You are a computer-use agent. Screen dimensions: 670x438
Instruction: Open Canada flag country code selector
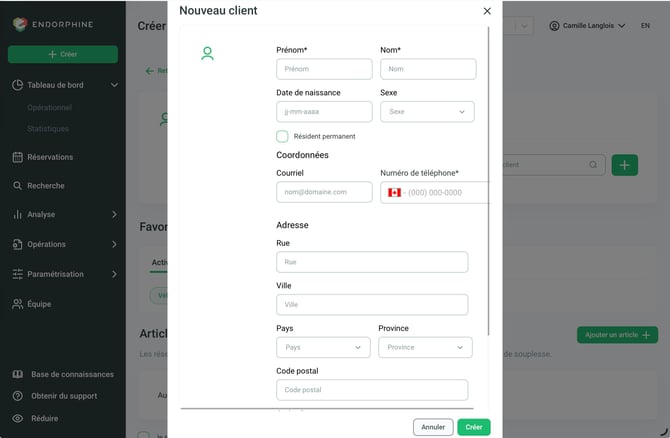(394, 192)
